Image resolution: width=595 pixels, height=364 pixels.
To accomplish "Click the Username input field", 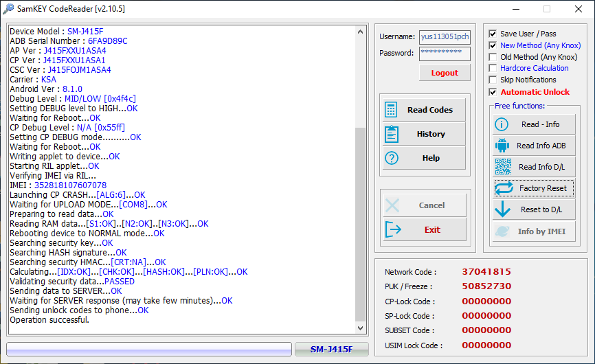I will tap(445, 37).
